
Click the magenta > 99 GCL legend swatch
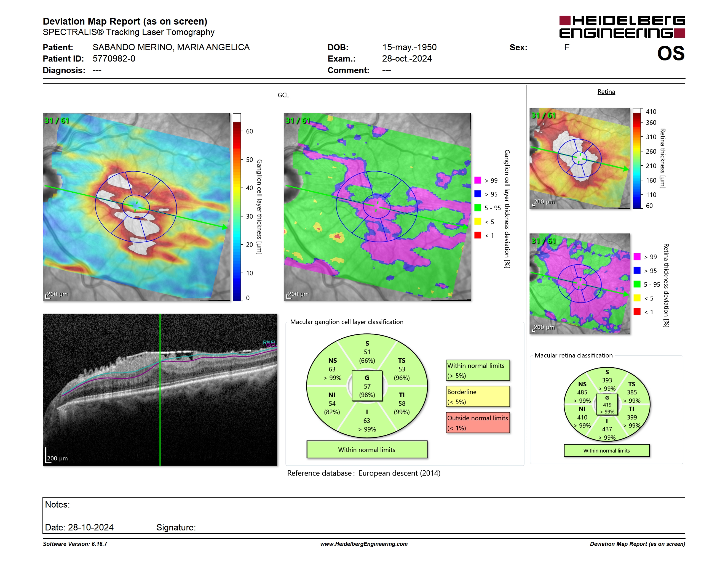click(478, 180)
